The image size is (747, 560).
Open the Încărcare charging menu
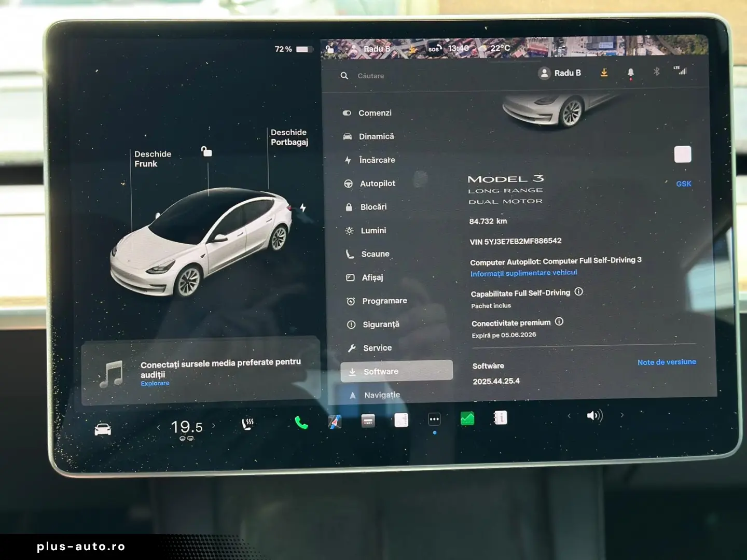369,160
